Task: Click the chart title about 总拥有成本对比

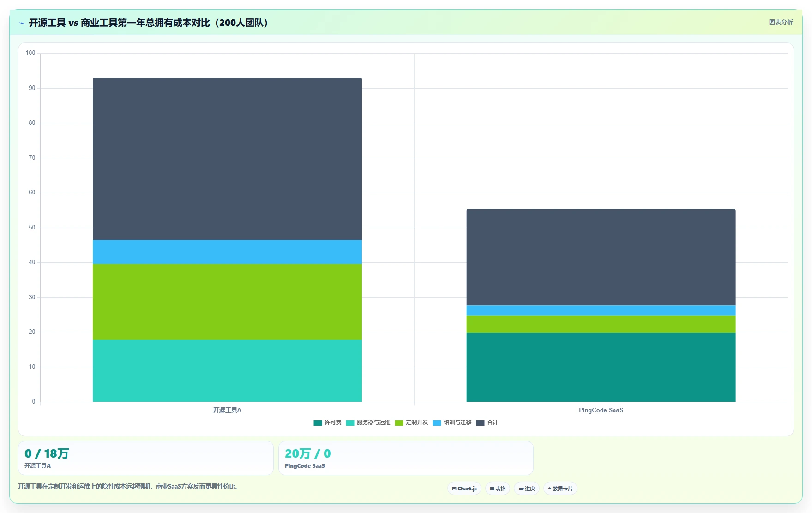Action: 148,23
